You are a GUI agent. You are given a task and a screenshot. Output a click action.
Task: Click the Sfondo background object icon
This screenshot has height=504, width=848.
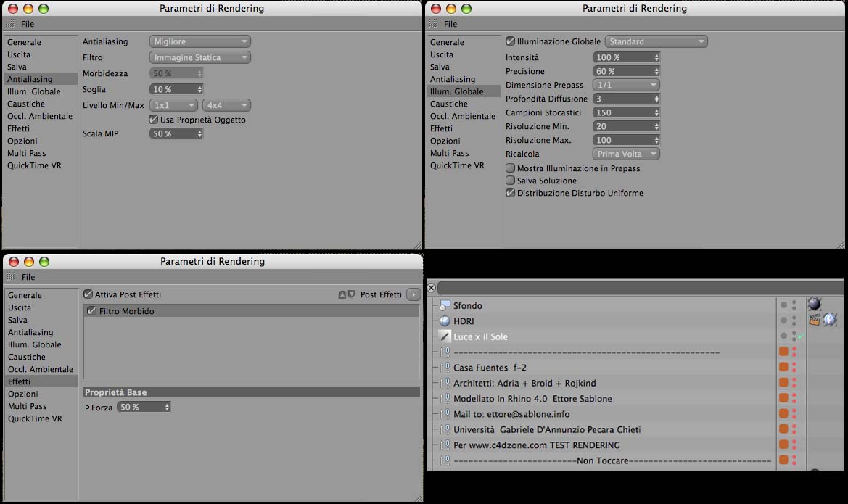coord(445,305)
